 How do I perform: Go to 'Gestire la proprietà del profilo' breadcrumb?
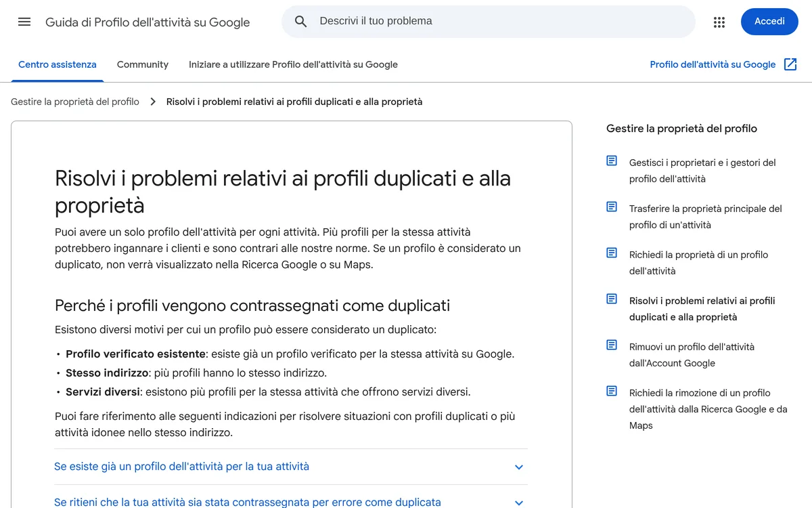[x=75, y=102]
